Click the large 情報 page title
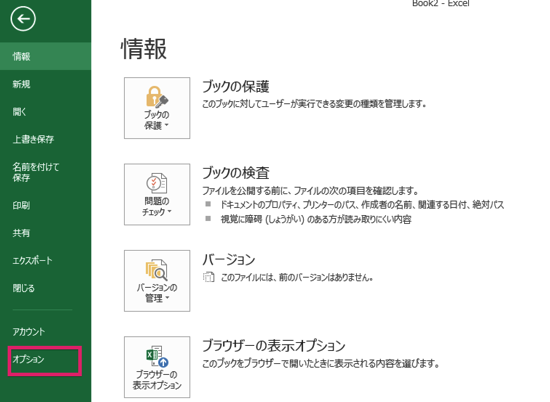The image size is (550, 402). [x=144, y=49]
